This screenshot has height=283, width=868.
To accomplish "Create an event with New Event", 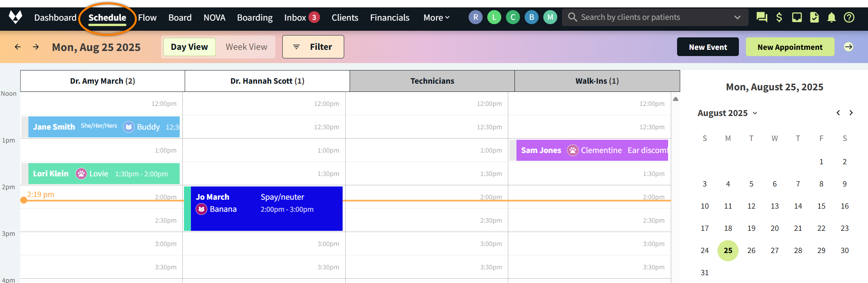I will pyautogui.click(x=708, y=47).
